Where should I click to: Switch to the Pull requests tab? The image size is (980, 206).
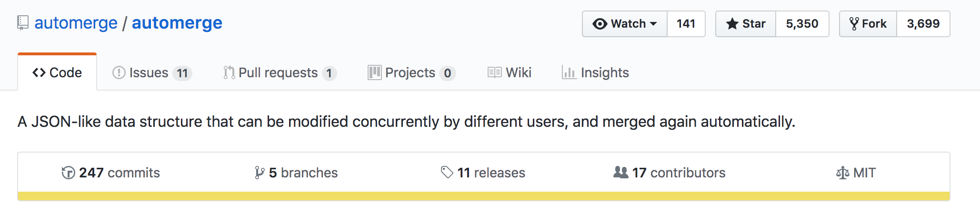[280, 72]
